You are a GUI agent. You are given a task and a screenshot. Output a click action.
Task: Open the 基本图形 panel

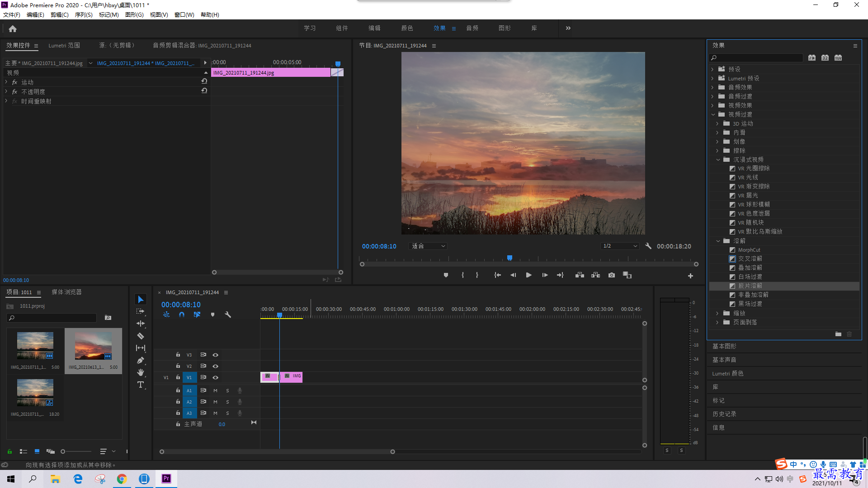click(724, 347)
